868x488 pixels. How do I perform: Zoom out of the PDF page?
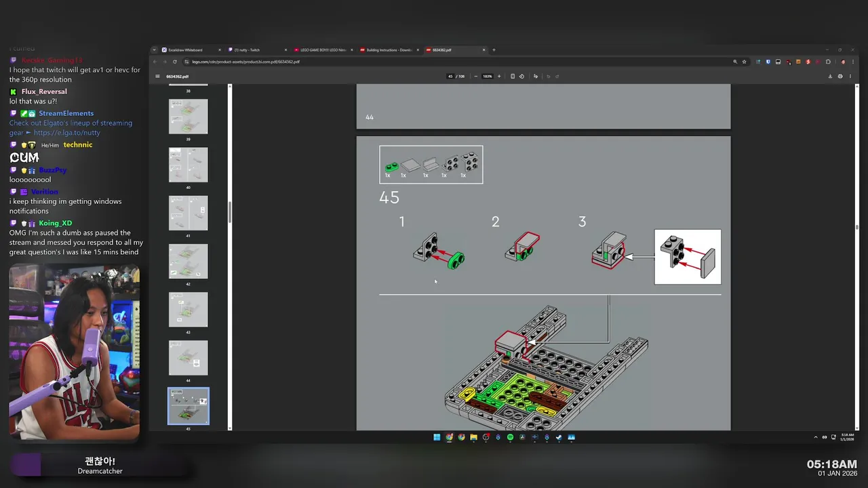(x=476, y=76)
